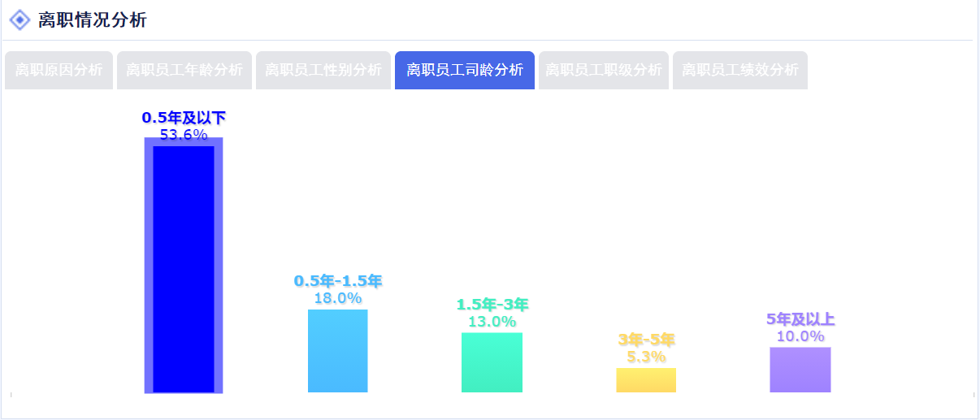Image resolution: width=980 pixels, height=420 pixels.
Task: Select the light blue 0.5年-1.5年 bar
Action: pyautogui.click(x=337, y=351)
